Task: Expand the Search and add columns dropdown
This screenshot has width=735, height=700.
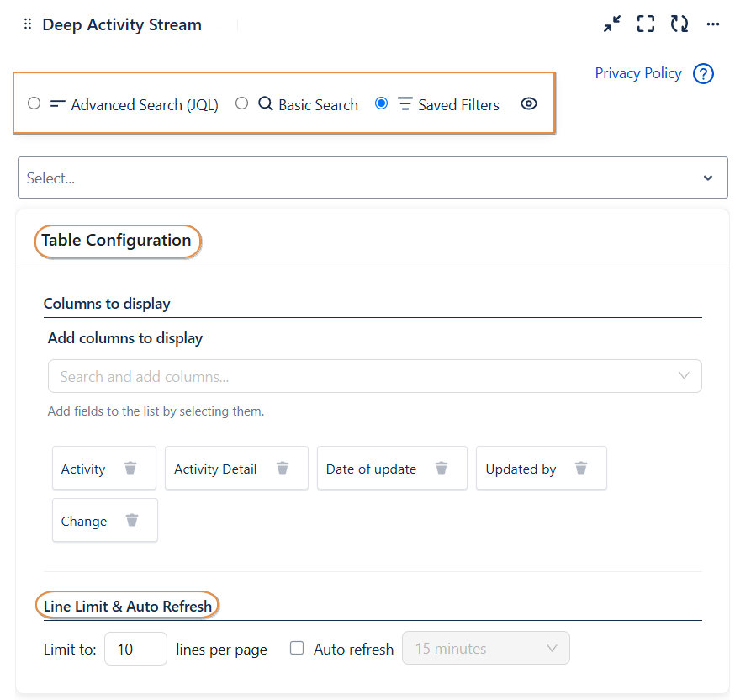Action: click(374, 377)
